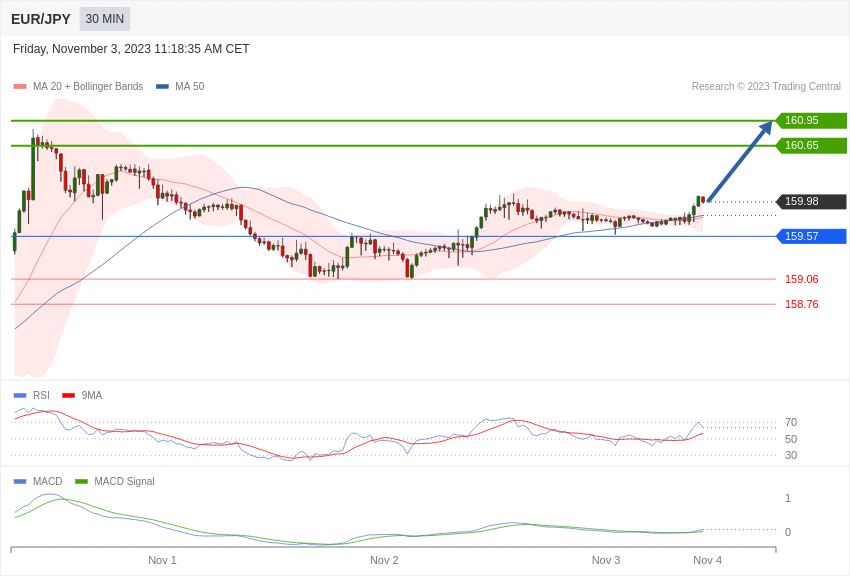Click the MACD axis value 1
Screen dimensions: 850x576
pos(788,498)
